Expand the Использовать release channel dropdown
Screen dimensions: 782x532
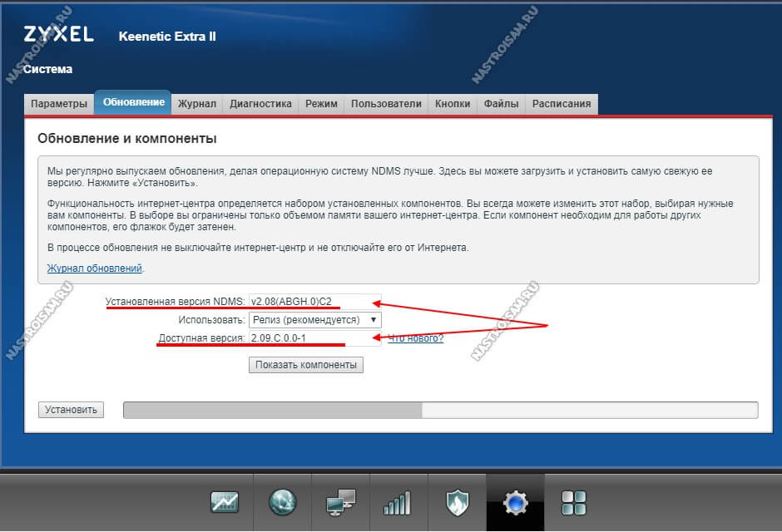tap(315, 320)
